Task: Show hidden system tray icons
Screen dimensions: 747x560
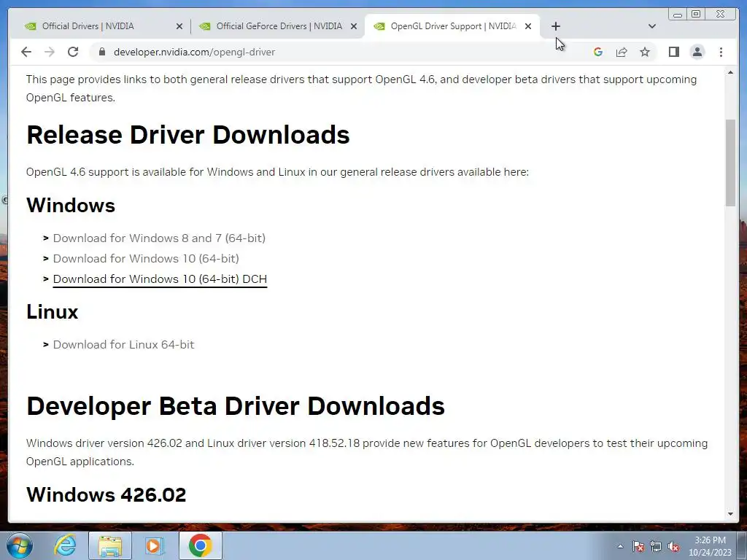Action: tap(620, 546)
